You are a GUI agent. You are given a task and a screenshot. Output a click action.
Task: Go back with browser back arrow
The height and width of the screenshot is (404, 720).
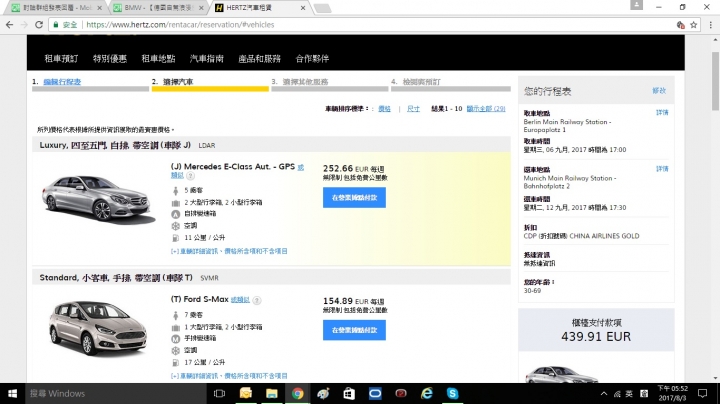click(x=9, y=25)
